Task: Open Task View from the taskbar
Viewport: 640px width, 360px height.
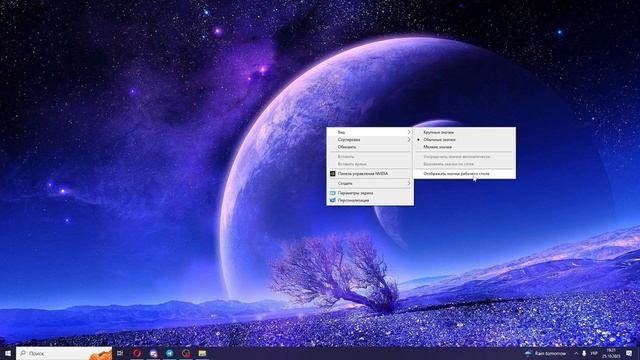Action: tap(120, 353)
